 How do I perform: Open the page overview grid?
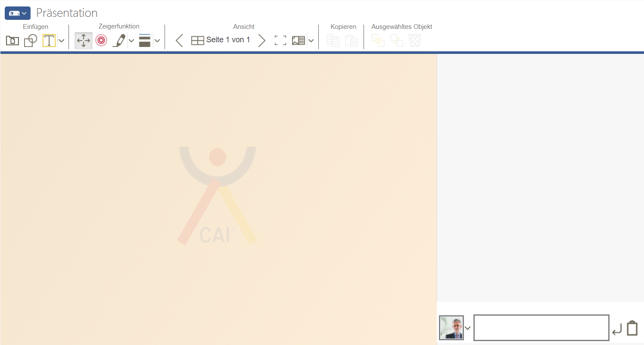(x=197, y=41)
